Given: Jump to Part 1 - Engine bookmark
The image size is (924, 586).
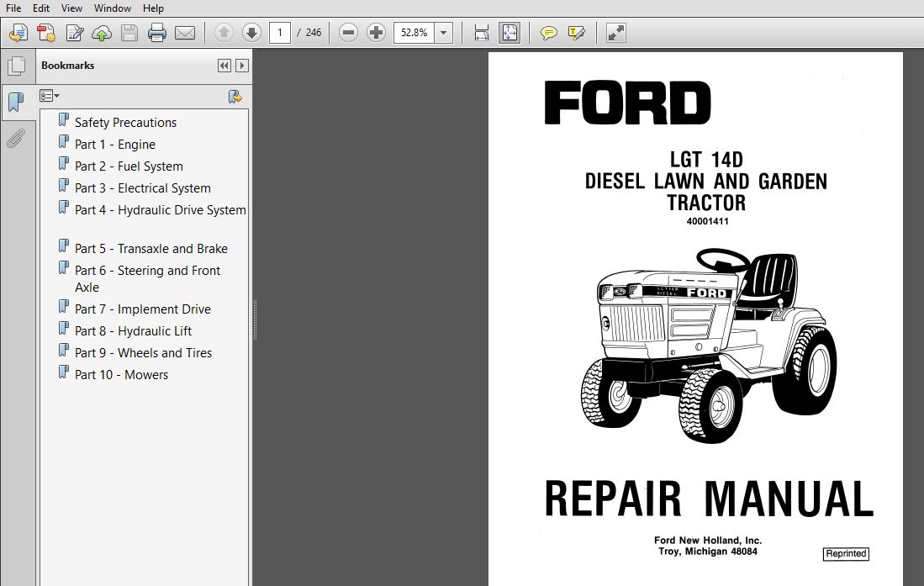Looking at the screenshot, I should (115, 145).
